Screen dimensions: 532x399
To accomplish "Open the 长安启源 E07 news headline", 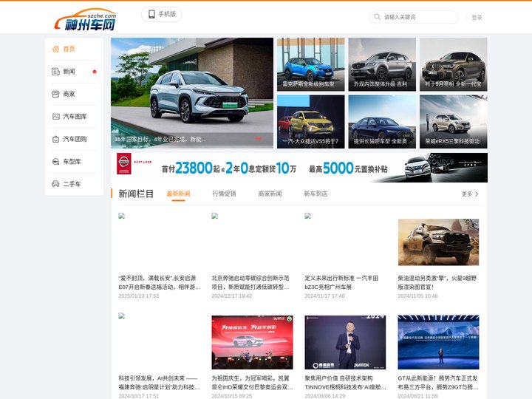I will point(160,282).
